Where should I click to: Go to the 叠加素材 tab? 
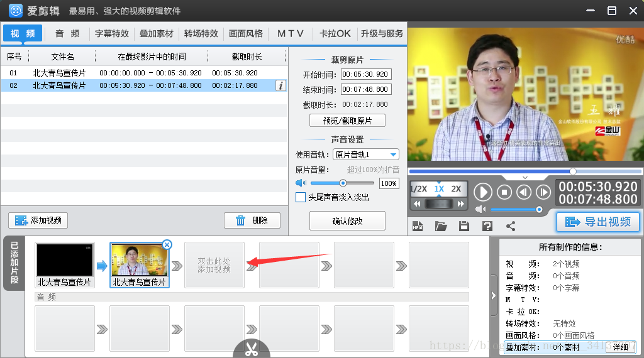pyautogui.click(x=157, y=34)
